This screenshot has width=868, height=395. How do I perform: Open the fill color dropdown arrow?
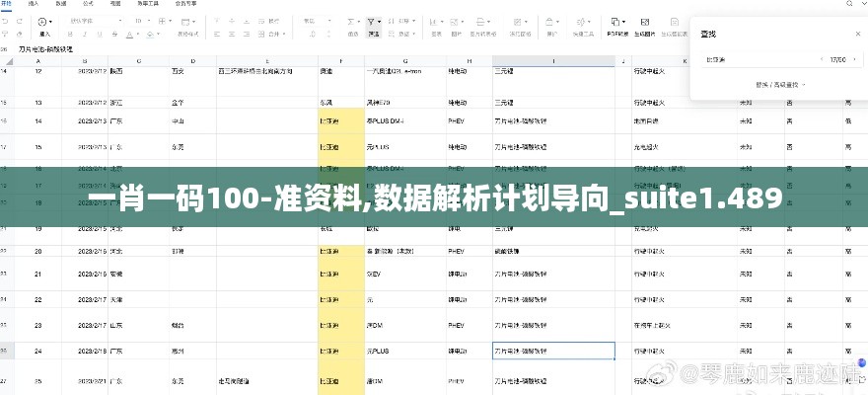[157, 35]
